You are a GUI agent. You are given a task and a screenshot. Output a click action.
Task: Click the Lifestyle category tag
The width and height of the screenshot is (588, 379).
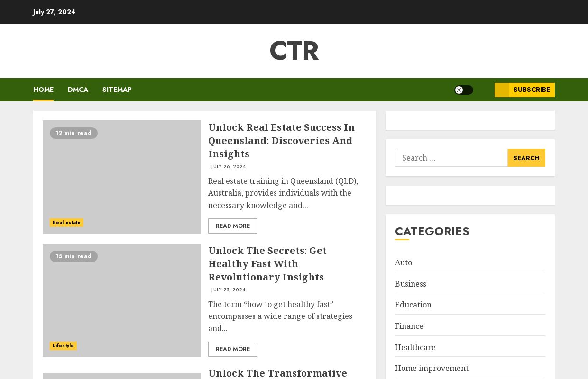coord(63,346)
